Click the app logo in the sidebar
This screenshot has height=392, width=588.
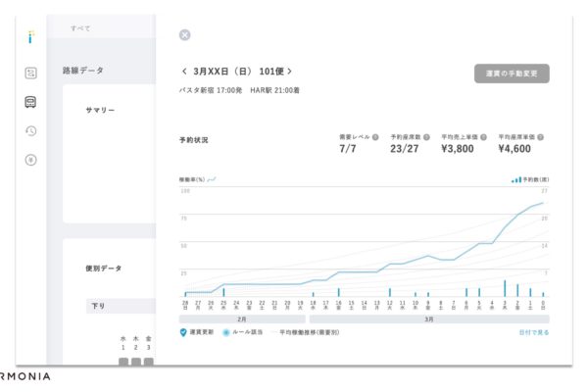point(30,37)
